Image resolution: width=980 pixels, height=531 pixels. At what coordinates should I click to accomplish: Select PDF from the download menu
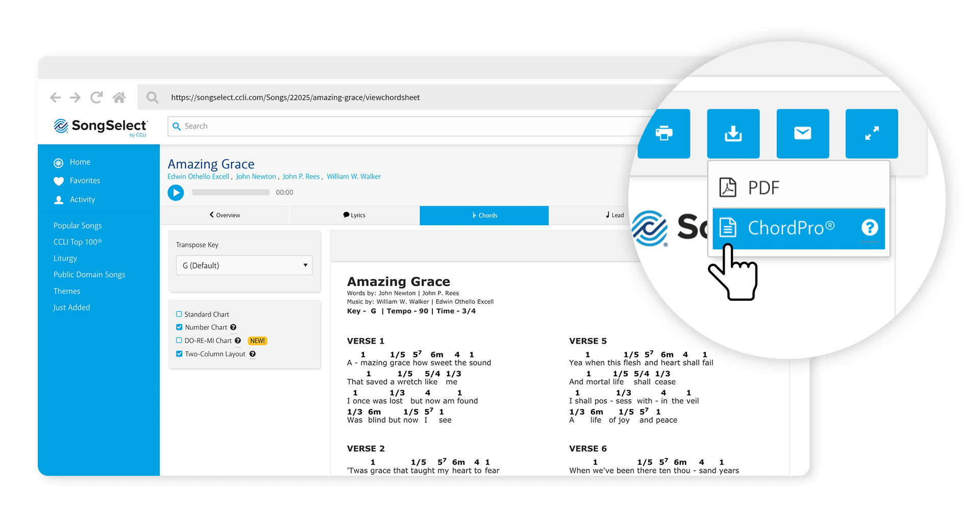pos(763,188)
